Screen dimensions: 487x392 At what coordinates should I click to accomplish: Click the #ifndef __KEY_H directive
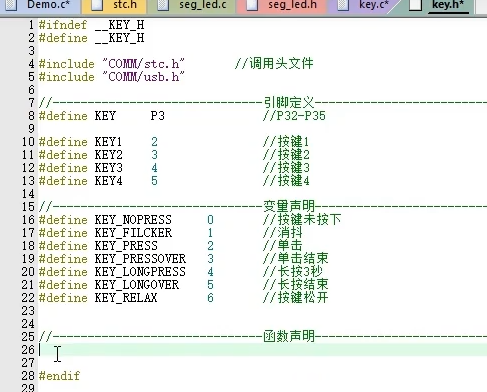click(x=91, y=25)
